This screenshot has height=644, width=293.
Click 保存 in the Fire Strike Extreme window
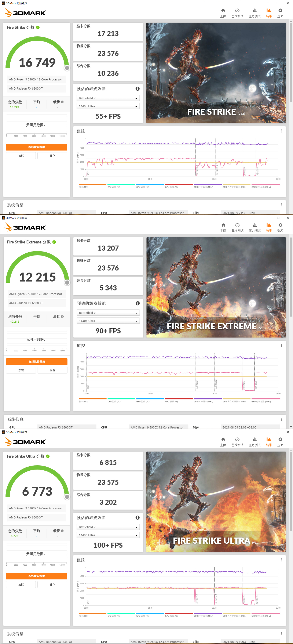click(x=53, y=370)
